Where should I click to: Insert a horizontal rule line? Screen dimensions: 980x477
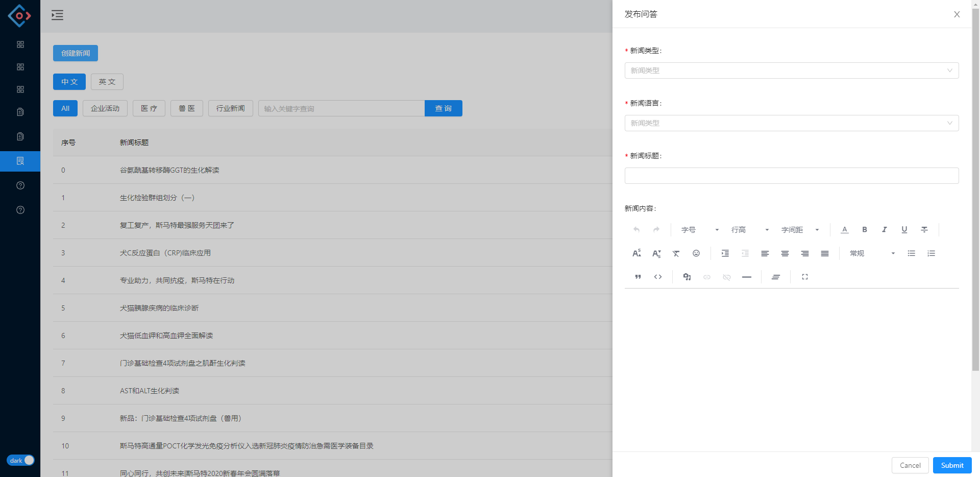[x=747, y=277]
